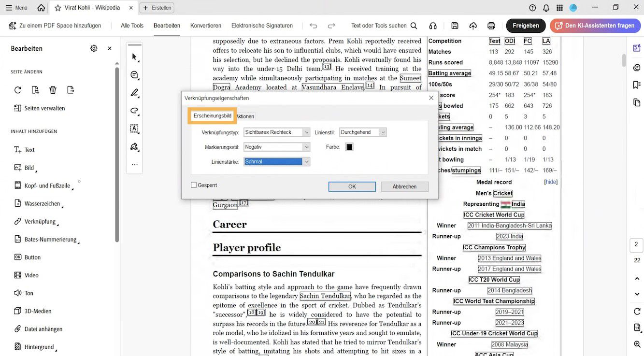The height and width of the screenshot is (356, 644).
Task: Go to next page with down chevron
Action: 637,294
